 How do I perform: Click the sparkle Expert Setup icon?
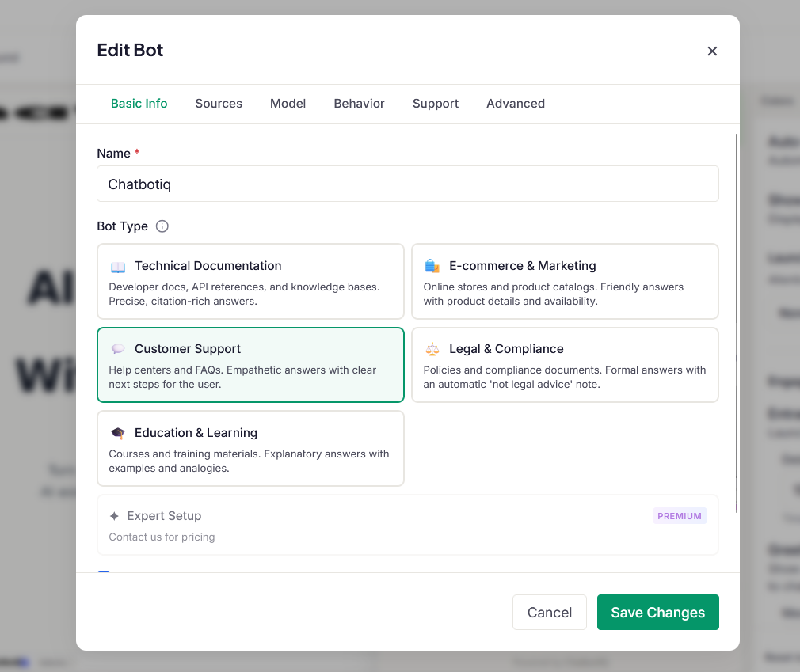[x=114, y=516]
